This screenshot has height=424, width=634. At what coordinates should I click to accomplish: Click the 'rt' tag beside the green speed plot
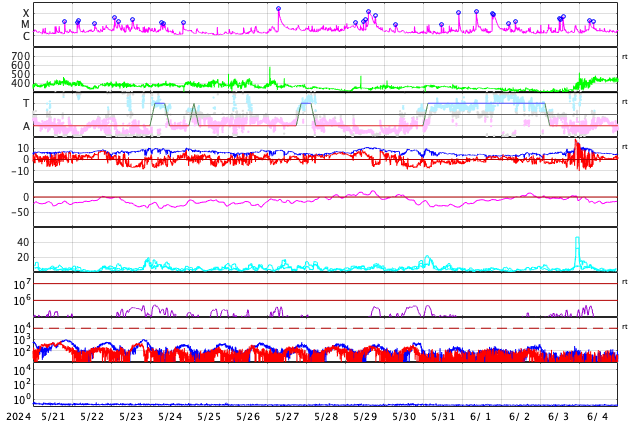(625, 57)
